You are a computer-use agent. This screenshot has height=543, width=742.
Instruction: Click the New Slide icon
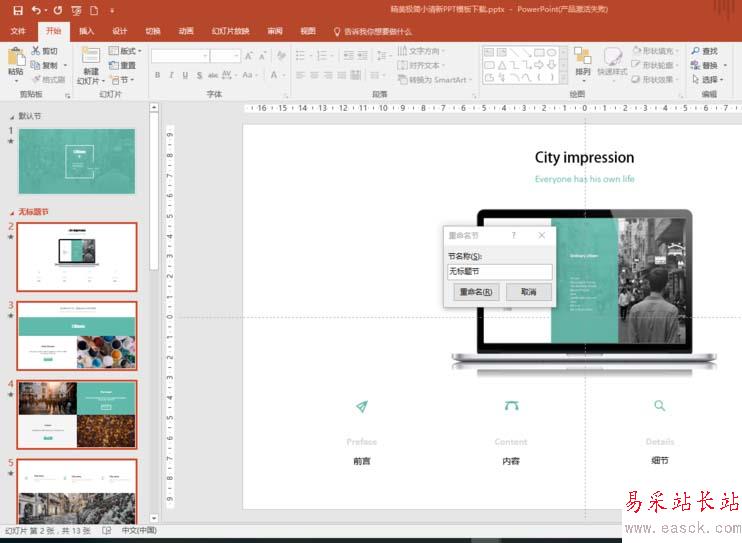pos(90,55)
